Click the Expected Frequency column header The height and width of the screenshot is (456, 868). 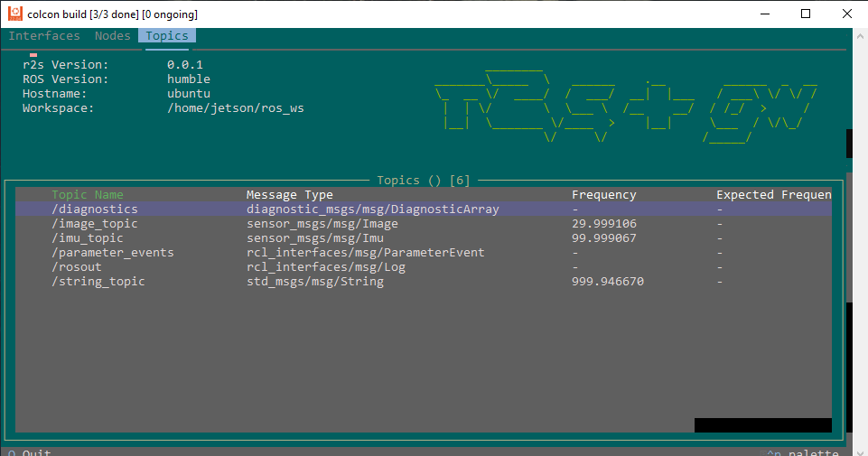(772, 195)
